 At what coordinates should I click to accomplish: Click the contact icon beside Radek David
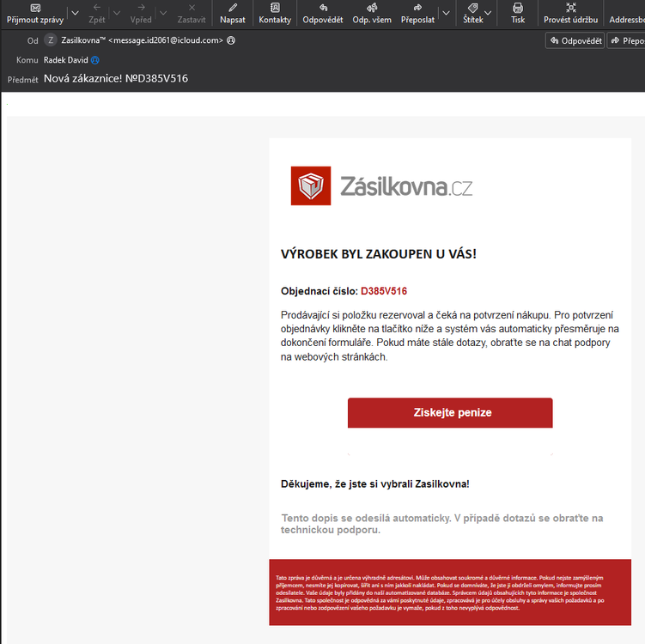point(95,60)
